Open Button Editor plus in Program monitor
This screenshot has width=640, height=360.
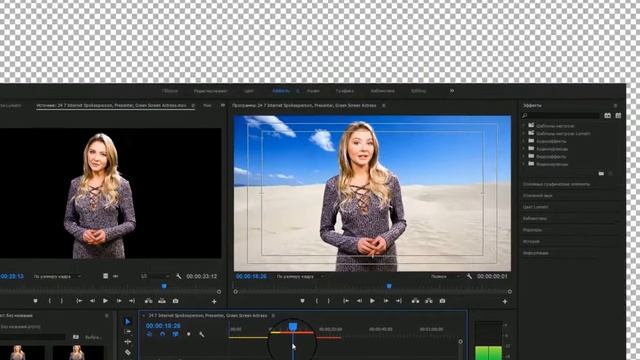[505, 301]
